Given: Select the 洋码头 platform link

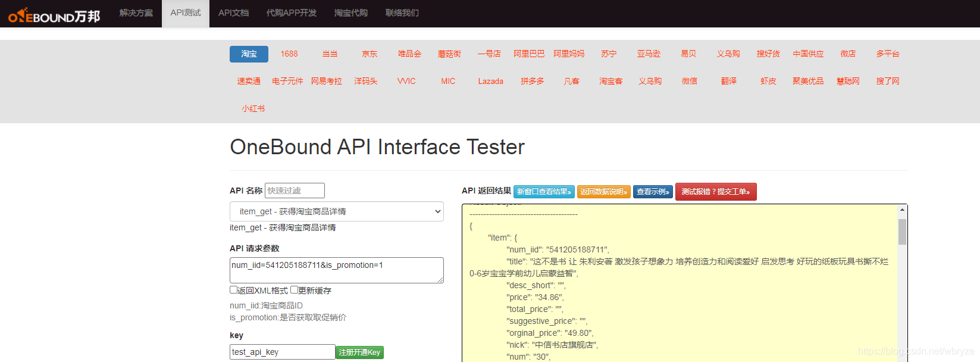Looking at the screenshot, I should coord(366,82).
